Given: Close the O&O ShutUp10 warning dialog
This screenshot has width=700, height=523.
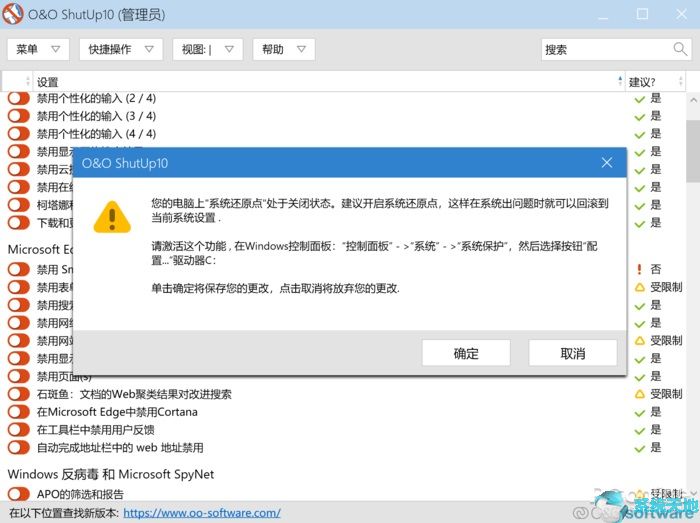Looking at the screenshot, I should 606,162.
